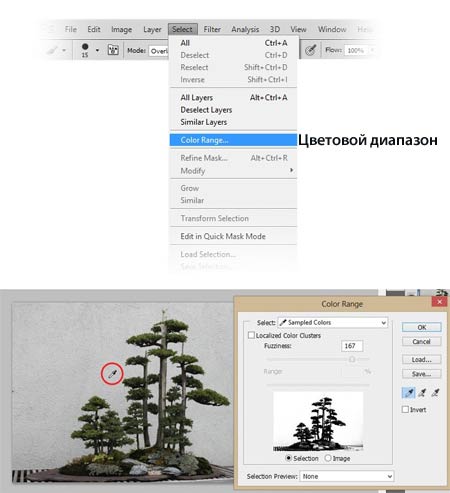Open the File menu

[71, 29]
